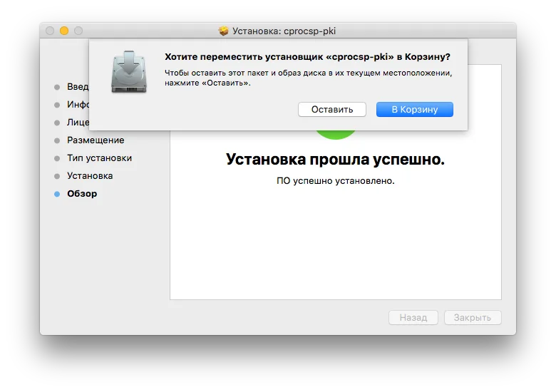The width and height of the screenshot is (556, 392).
Task: Select the 'Установка' step in sidebar
Action: pyautogui.click(x=90, y=176)
